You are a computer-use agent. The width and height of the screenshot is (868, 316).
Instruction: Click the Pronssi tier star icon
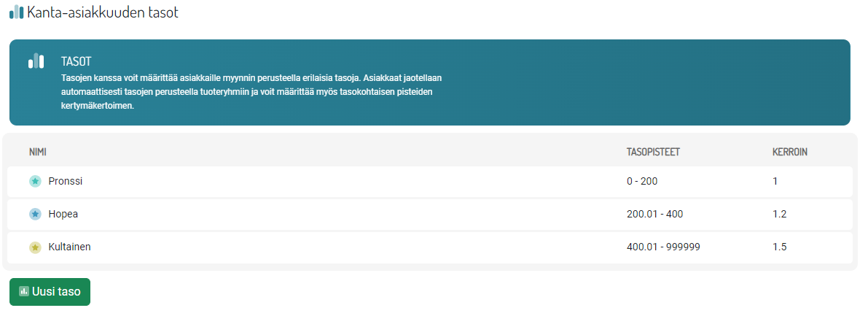point(35,181)
